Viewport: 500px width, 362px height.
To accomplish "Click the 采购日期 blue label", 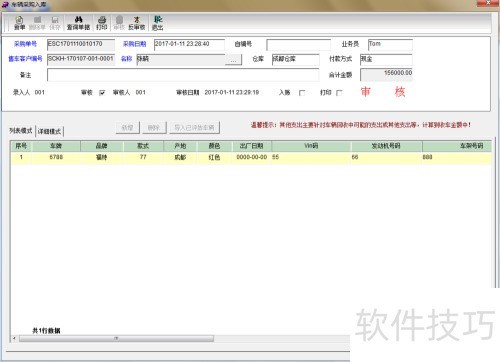I will (x=134, y=44).
